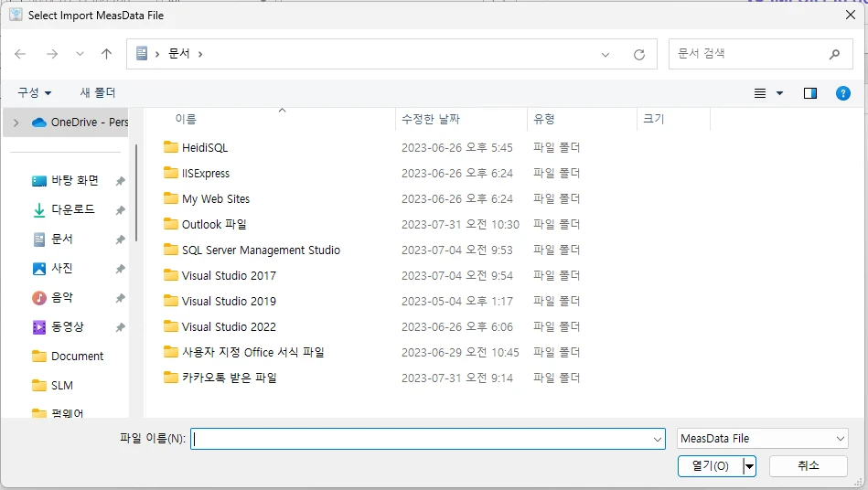Open the 구성 organize menu
This screenshot has height=490, width=868.
click(x=35, y=92)
